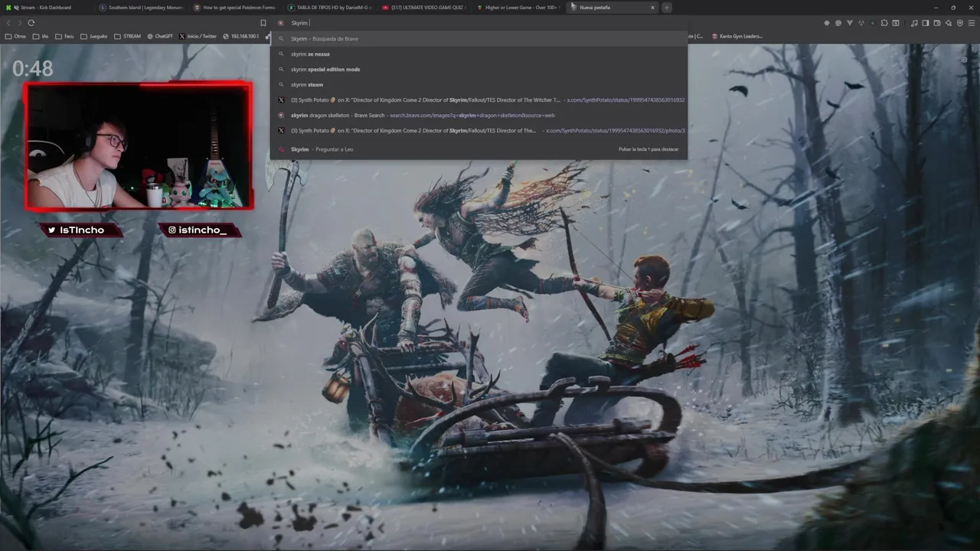Image resolution: width=980 pixels, height=551 pixels.
Task: Toggle the browser sidebar panel icon
Action: pos(926,23)
